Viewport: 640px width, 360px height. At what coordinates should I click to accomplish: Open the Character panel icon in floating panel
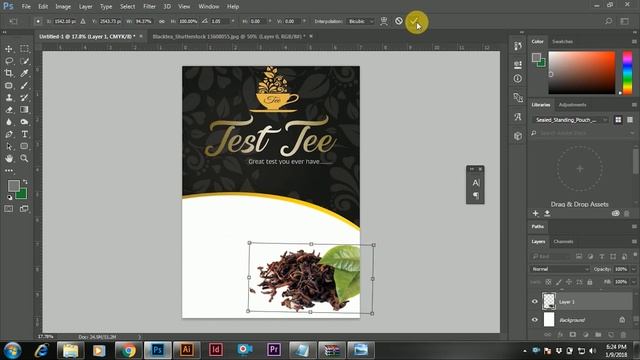[x=476, y=182]
